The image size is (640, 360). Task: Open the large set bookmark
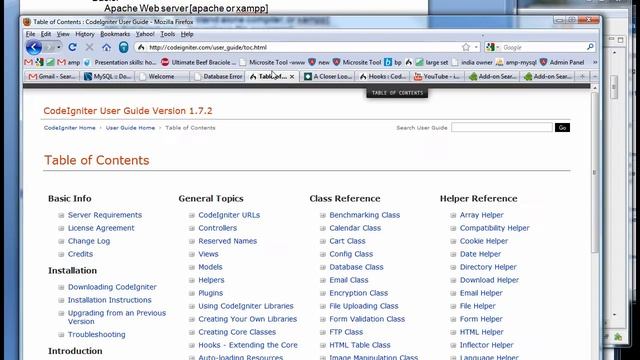[432, 62]
